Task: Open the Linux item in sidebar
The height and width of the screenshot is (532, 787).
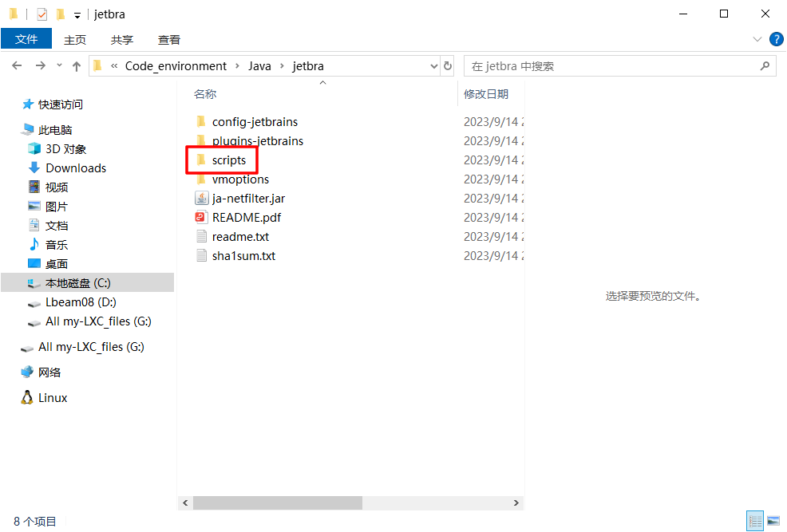Action: click(53, 398)
